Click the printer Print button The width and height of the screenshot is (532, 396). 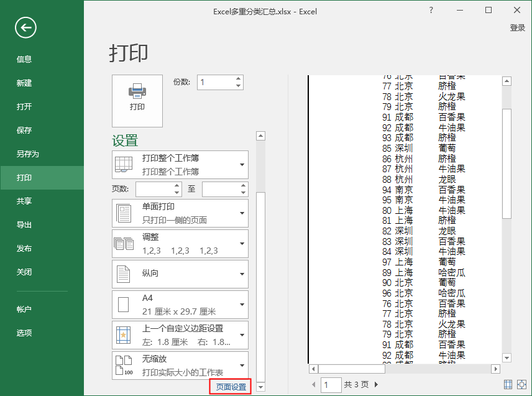click(x=137, y=101)
